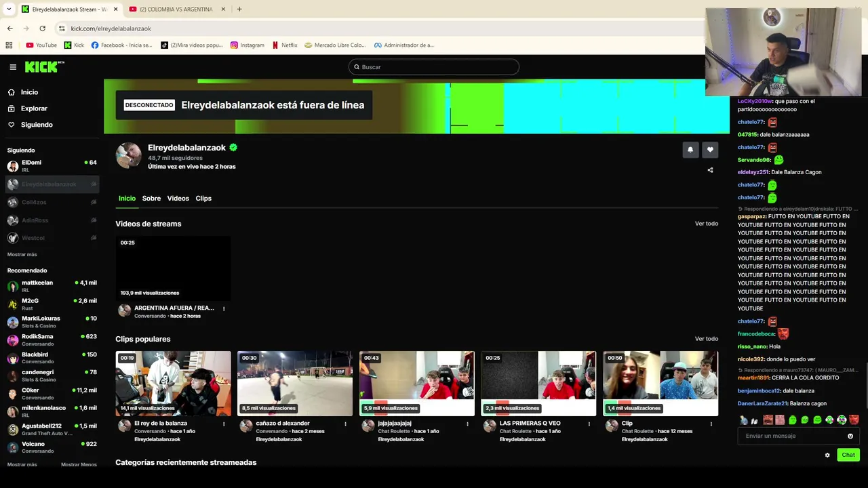Expand recommended list with lower Mostrar más

(22, 465)
